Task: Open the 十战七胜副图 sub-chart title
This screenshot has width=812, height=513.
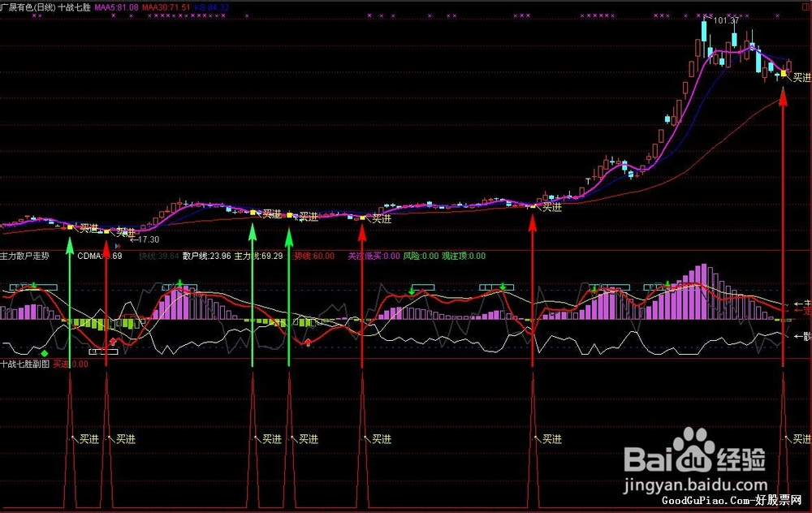Action: pos(25,364)
